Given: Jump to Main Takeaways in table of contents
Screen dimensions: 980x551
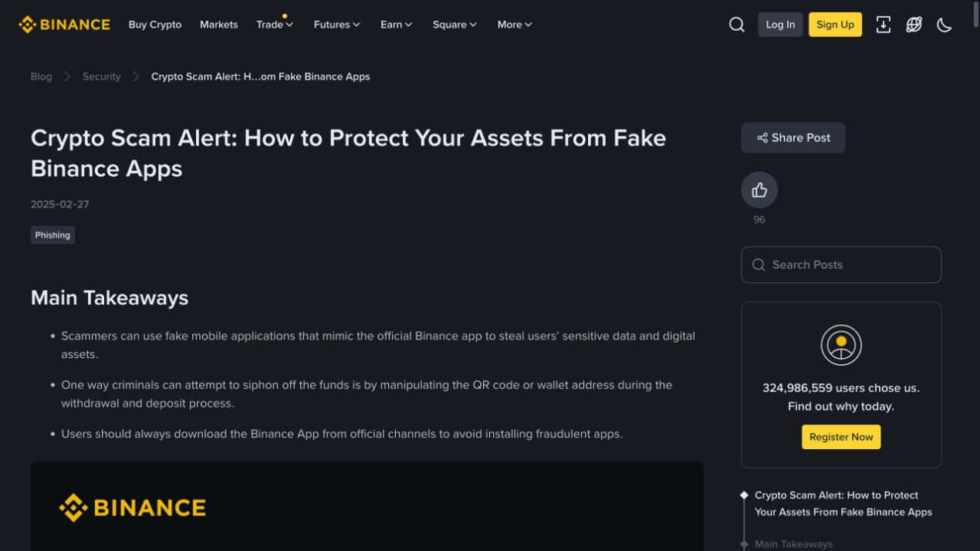Looking at the screenshot, I should point(794,544).
